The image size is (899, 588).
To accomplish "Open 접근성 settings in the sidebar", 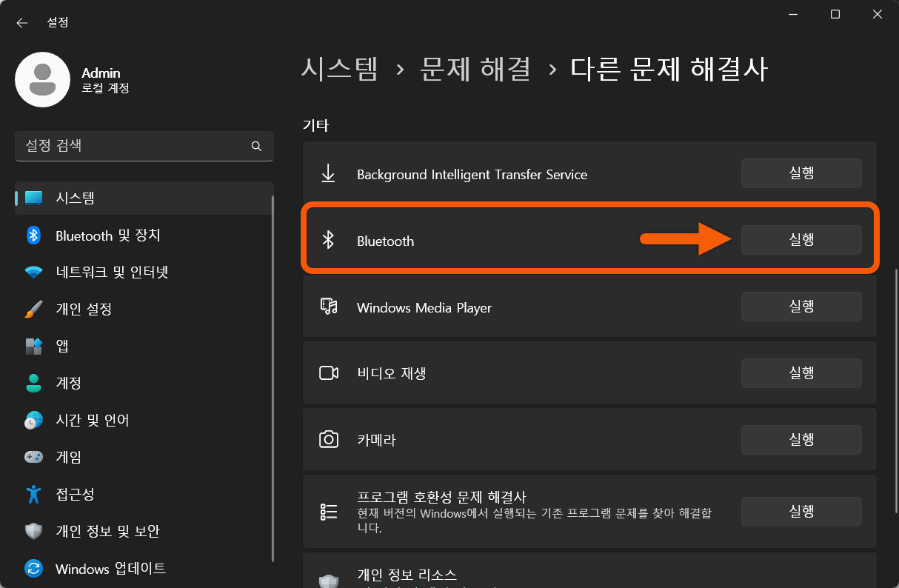I will (x=144, y=494).
